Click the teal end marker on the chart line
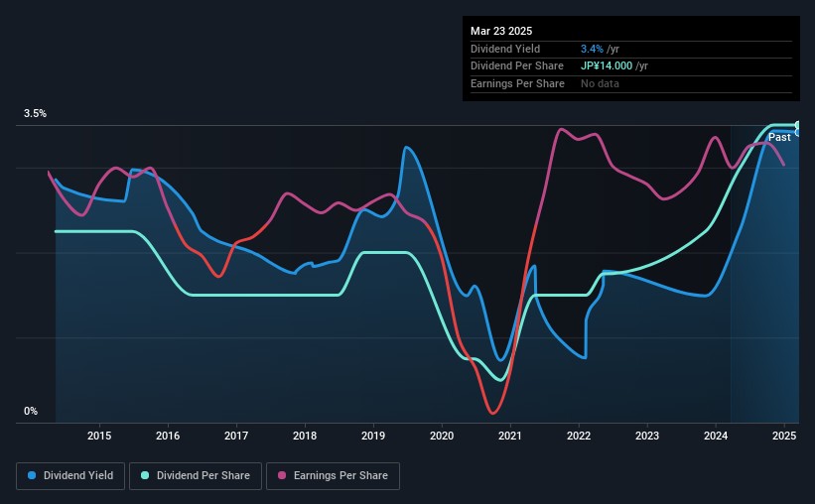This screenshot has height=504, width=815. point(798,125)
